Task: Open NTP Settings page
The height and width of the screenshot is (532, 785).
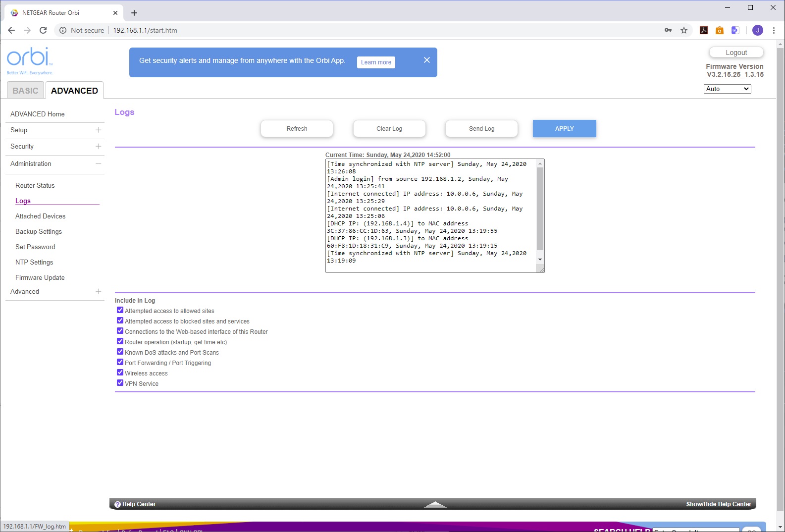Action: [34, 262]
